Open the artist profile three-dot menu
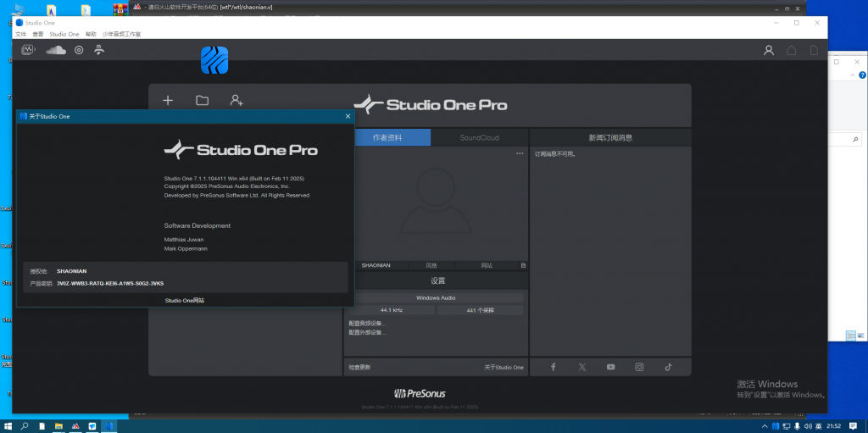Viewport: 868px width, 433px height. pyautogui.click(x=520, y=153)
